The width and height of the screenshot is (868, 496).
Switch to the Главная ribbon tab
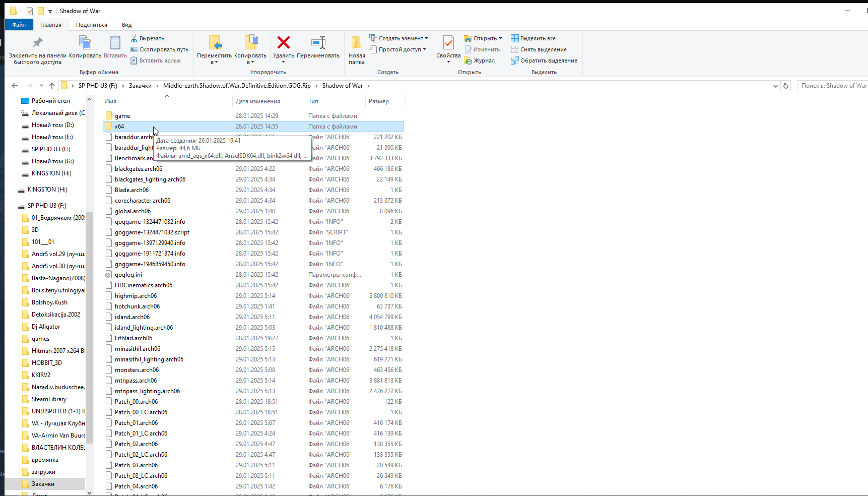click(51, 25)
